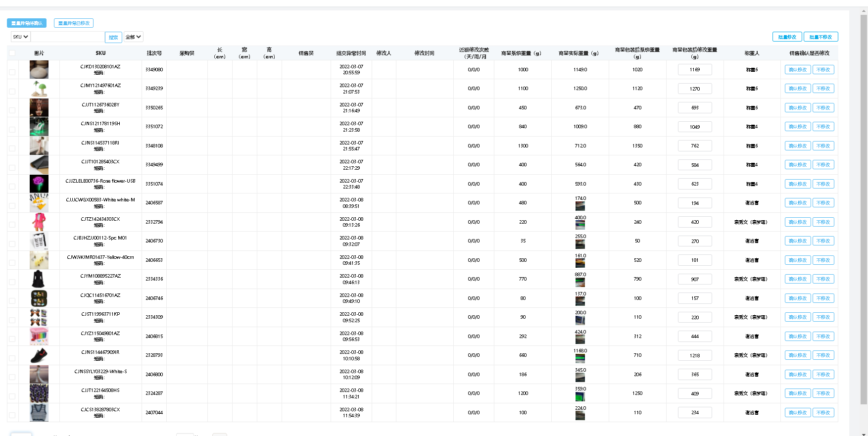Image resolution: width=868 pixels, height=436 pixels.
Task: Open the neon rose image for CJJZLELE00736
Action: coord(39,184)
